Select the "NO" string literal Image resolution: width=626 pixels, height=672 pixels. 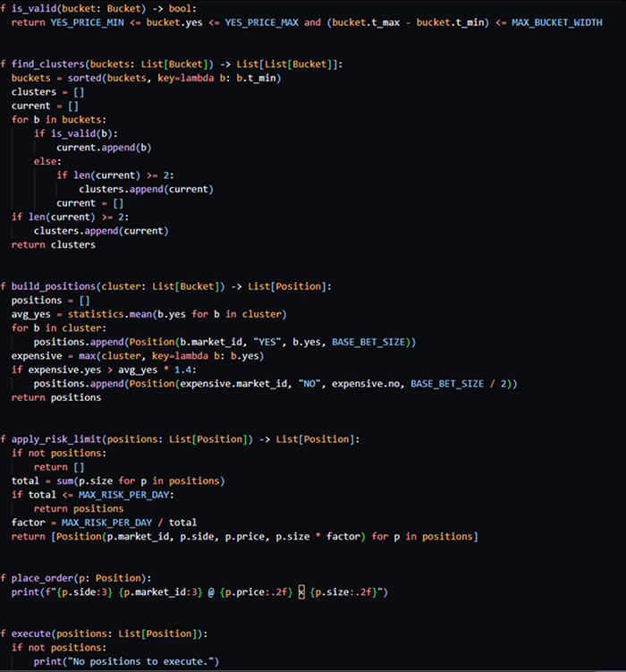(x=309, y=384)
